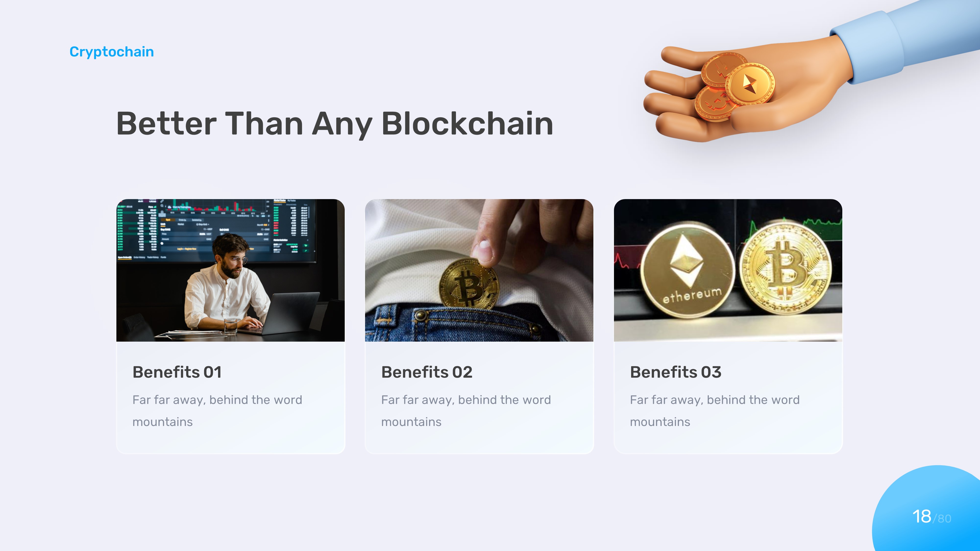Open the Bitcoin in jeans pocket photo
This screenshot has height=551, width=980.
(x=479, y=270)
